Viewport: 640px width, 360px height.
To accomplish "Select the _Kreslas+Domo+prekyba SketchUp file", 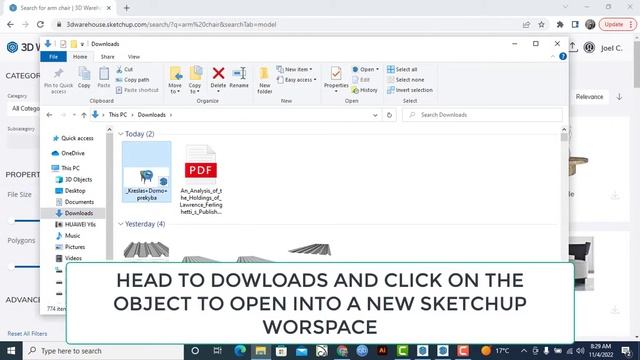I will pyautogui.click(x=147, y=172).
